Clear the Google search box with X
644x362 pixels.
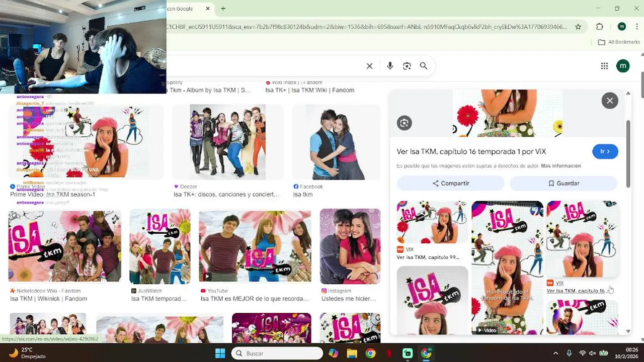369,66
